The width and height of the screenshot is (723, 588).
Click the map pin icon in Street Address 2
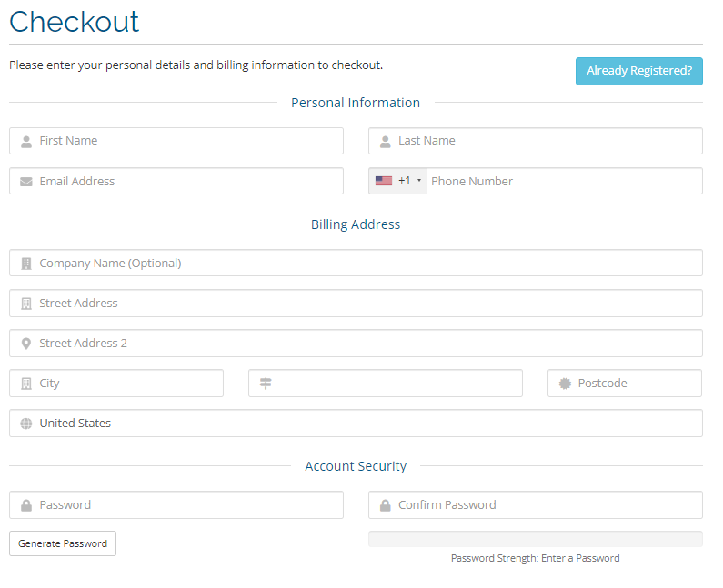(26, 344)
